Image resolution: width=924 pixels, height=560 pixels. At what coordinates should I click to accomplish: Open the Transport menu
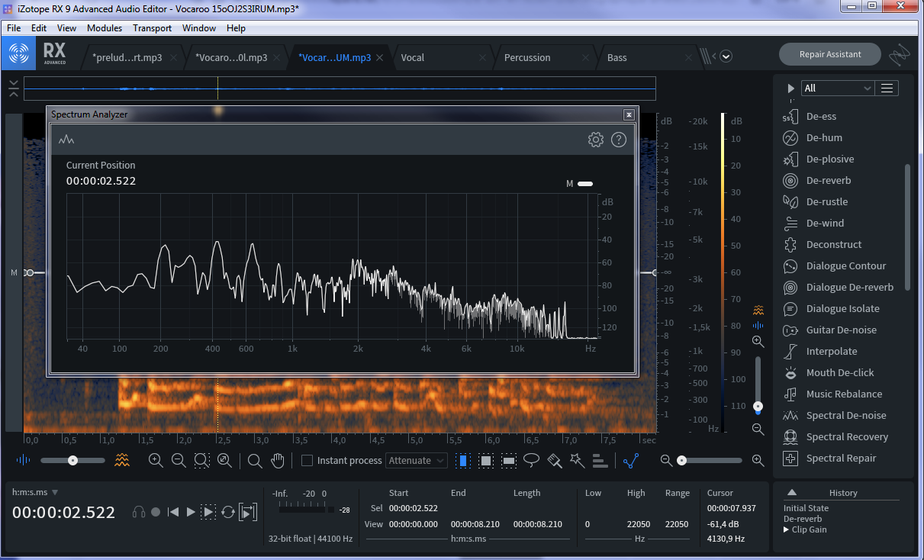[x=152, y=28]
